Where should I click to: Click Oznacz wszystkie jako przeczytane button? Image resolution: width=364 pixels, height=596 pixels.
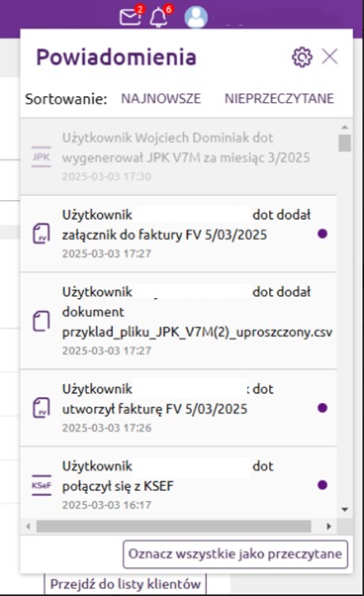coord(235,554)
